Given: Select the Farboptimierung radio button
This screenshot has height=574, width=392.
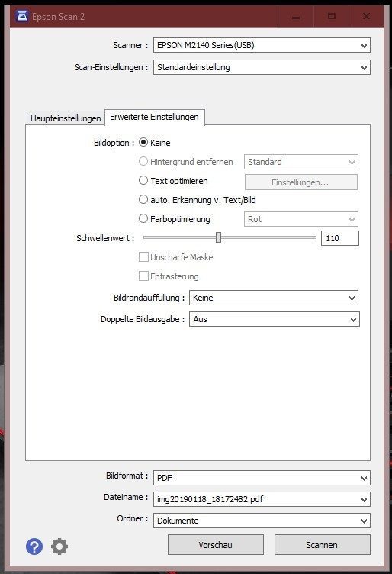Looking at the screenshot, I should (x=143, y=218).
